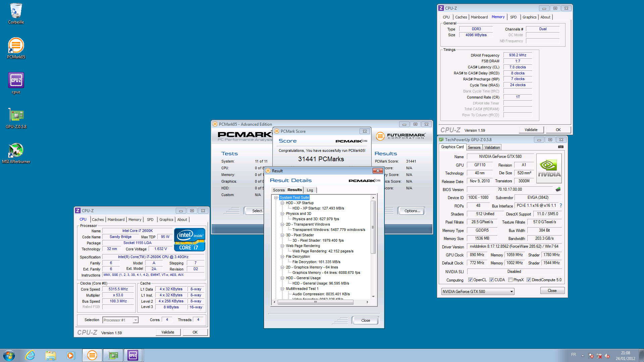Open About tab in the lower CPU-Z window
The image size is (644, 362).
click(x=182, y=220)
